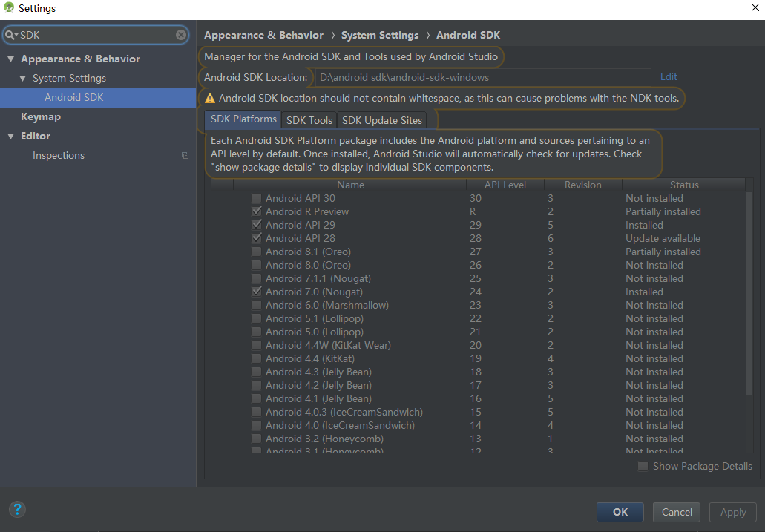Check the Android 4.0.3 (IceCreamSandwich) checkbox
Image resolution: width=765 pixels, height=532 pixels.
256,412
